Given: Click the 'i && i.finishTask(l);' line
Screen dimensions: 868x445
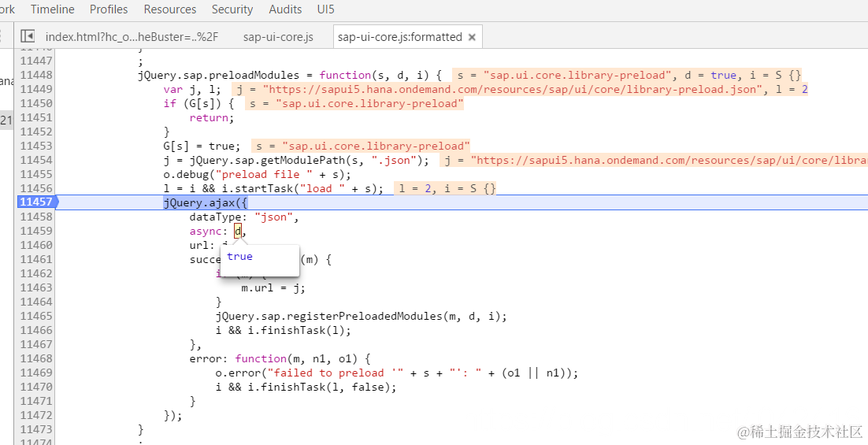Looking at the screenshot, I should (x=283, y=331).
